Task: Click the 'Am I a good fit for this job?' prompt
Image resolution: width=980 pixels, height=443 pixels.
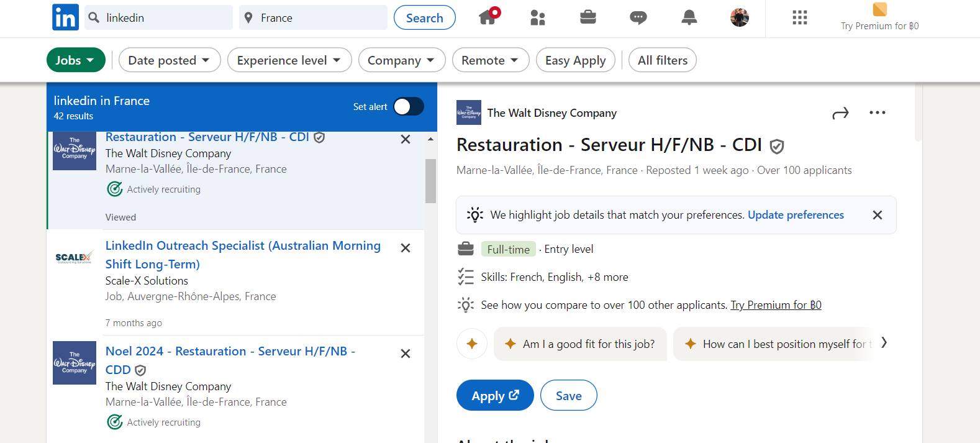Action: tap(580, 344)
